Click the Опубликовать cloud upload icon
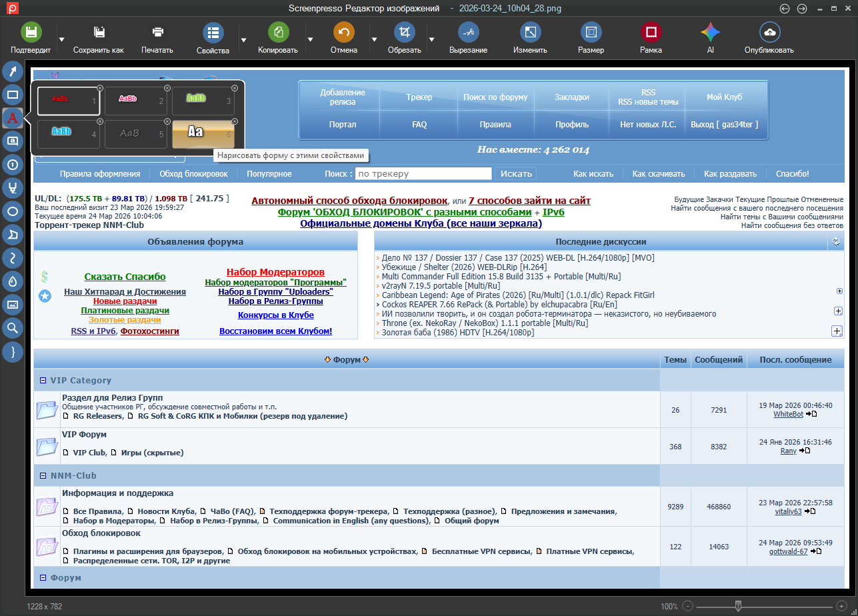The height and width of the screenshot is (616, 858). coord(769,32)
